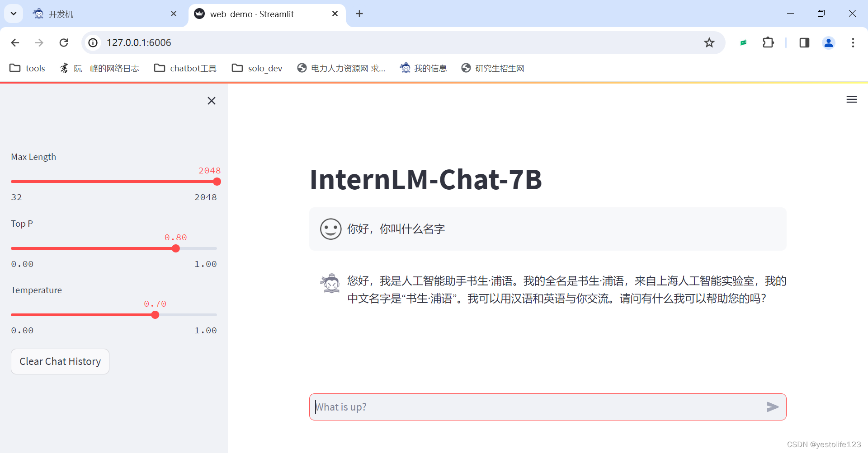Screen dimensions: 868x453
Task: Click the 0.70 Temperature value
Action: click(155, 304)
